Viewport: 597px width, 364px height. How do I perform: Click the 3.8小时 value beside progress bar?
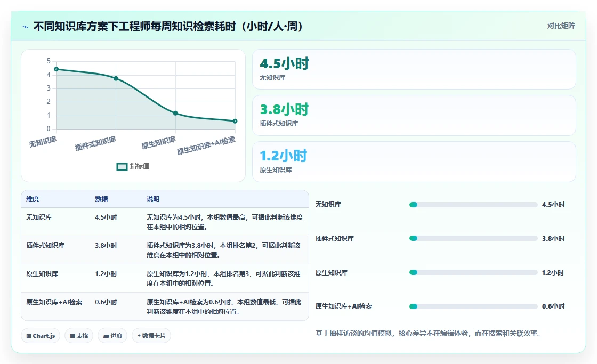[x=553, y=239]
